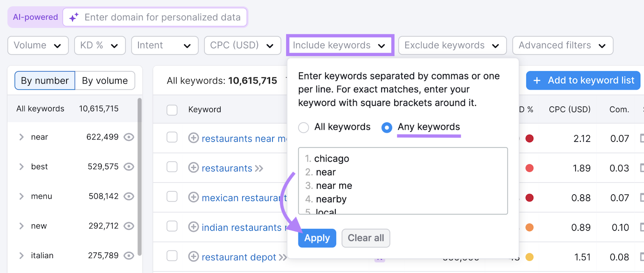Switch to the 'By volume' tab
644x273 pixels.
point(104,80)
